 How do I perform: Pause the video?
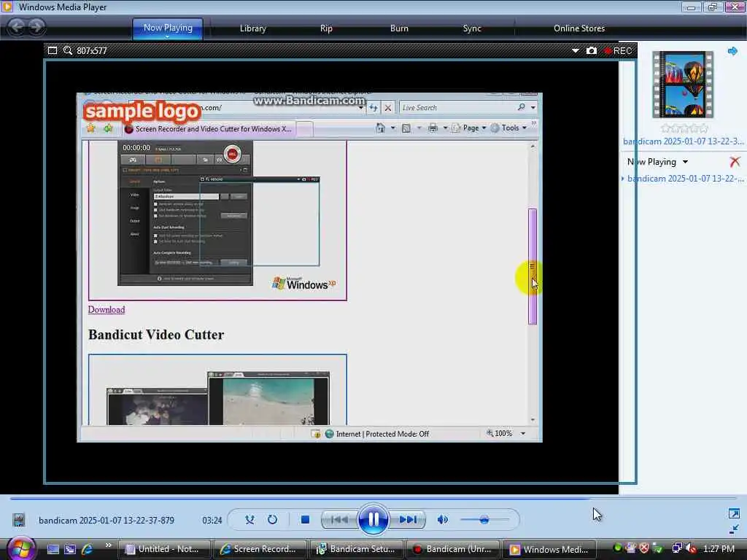point(373,519)
